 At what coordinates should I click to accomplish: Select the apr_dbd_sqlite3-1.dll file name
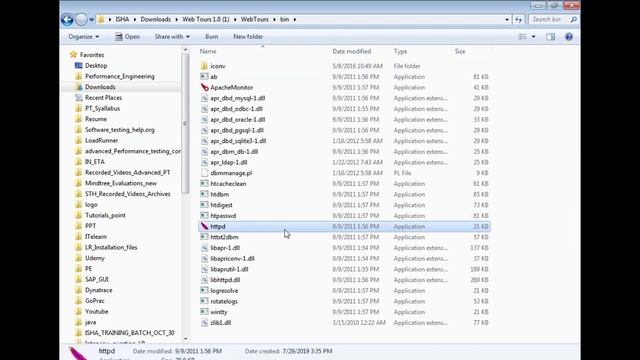(238, 141)
